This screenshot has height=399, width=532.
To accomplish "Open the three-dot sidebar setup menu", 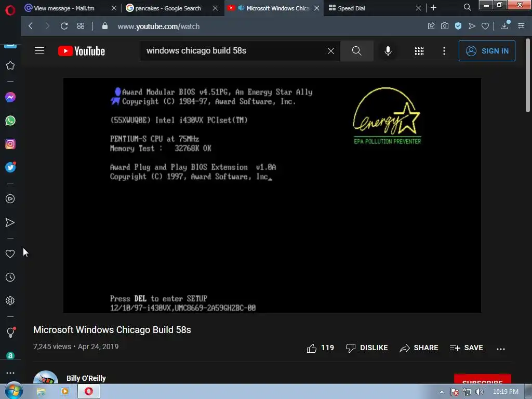I will [10, 373].
